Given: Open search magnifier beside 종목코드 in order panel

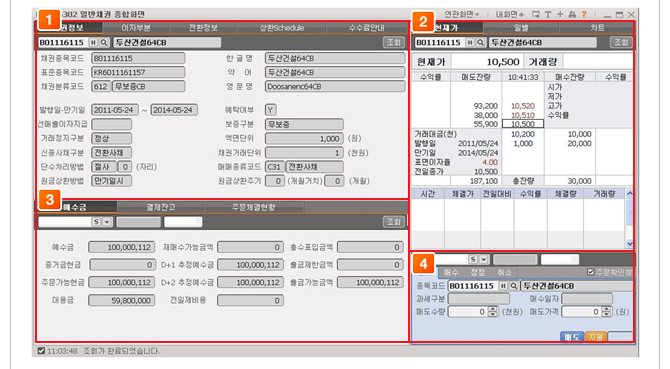Looking at the screenshot, I should pos(514,286).
